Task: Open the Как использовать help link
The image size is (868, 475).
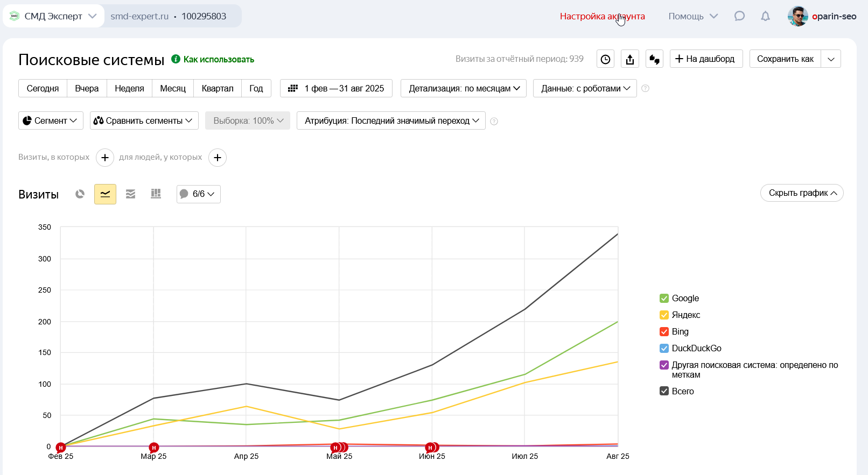Action: click(x=218, y=59)
